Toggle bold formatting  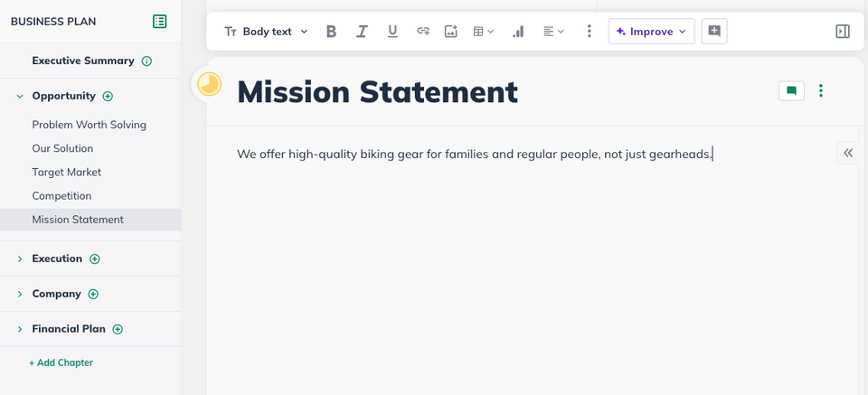[331, 32]
